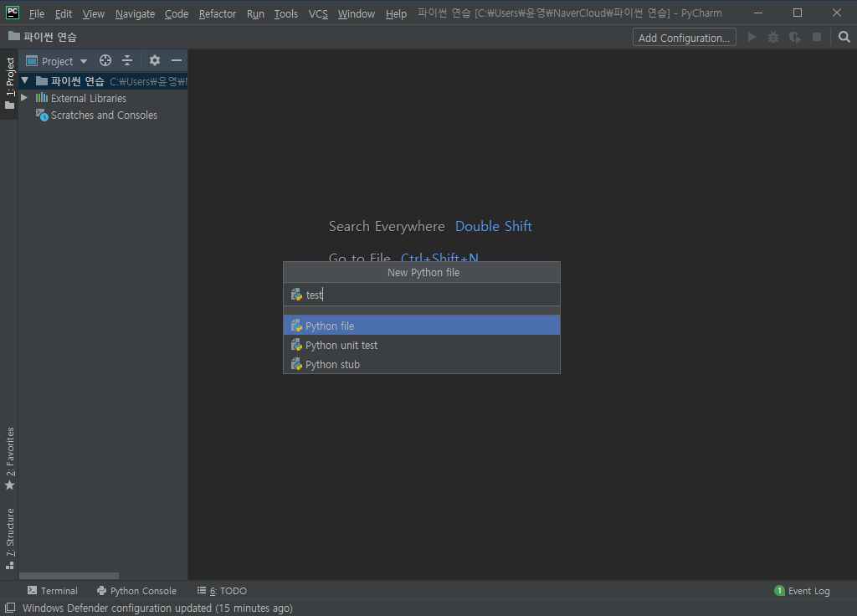Click the horizontal scrollbar in Project panel
Viewport: 857px width, 616px height.
pyautogui.click(x=69, y=576)
